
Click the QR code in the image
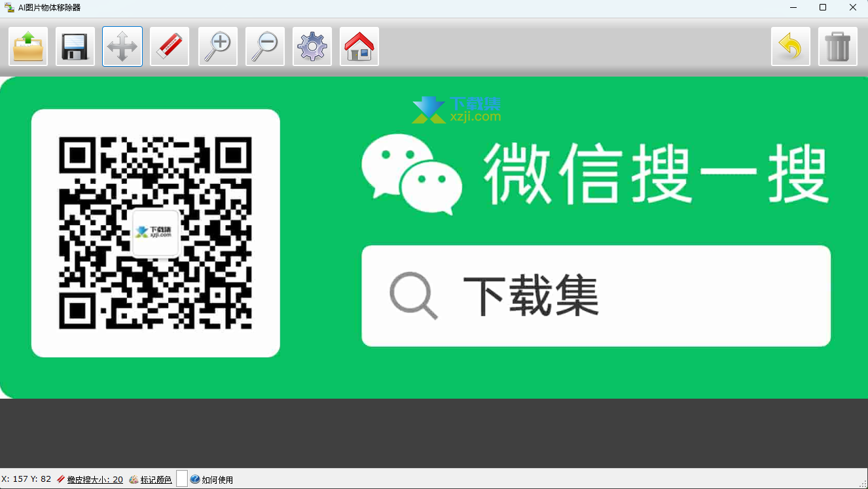(156, 233)
